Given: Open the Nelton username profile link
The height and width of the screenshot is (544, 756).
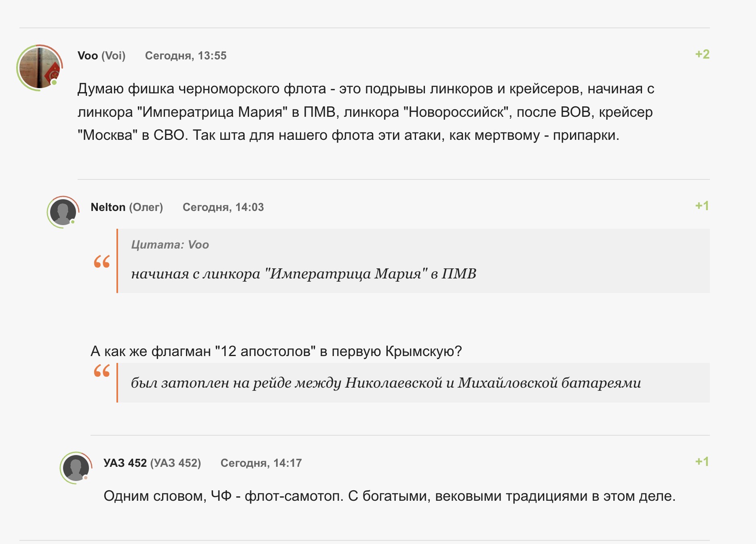Looking at the screenshot, I should tap(108, 207).
